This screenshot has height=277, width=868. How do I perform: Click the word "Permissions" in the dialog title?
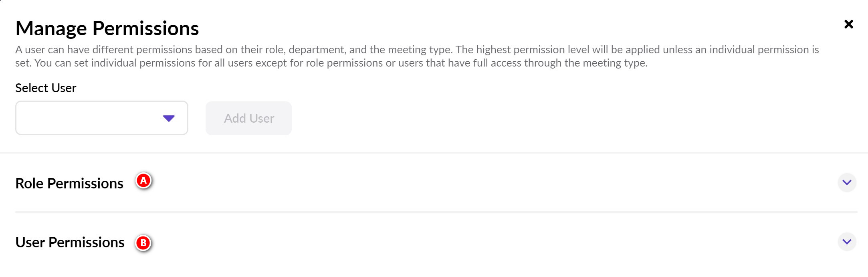coord(145,28)
